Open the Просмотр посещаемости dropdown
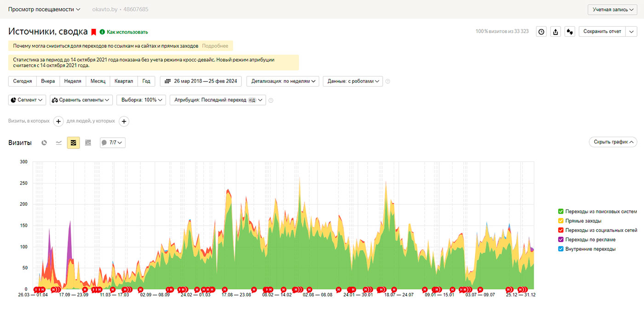 pos(44,9)
